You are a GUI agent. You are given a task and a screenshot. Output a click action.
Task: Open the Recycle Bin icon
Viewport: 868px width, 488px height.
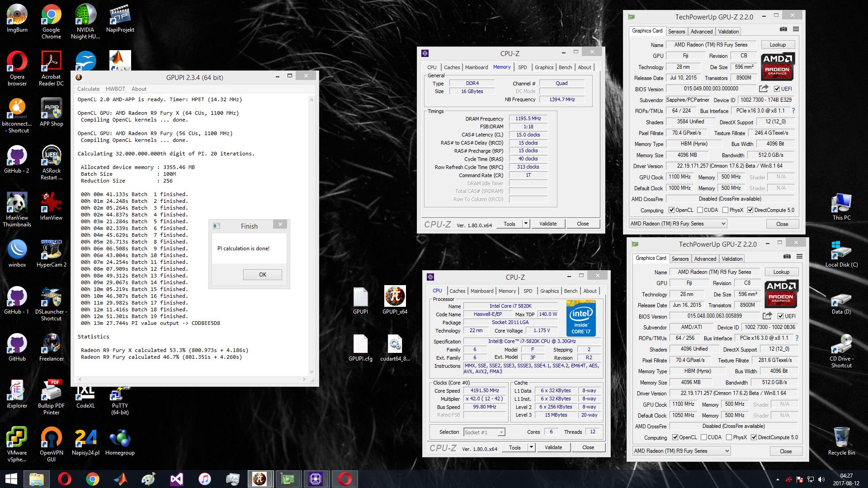841,441
